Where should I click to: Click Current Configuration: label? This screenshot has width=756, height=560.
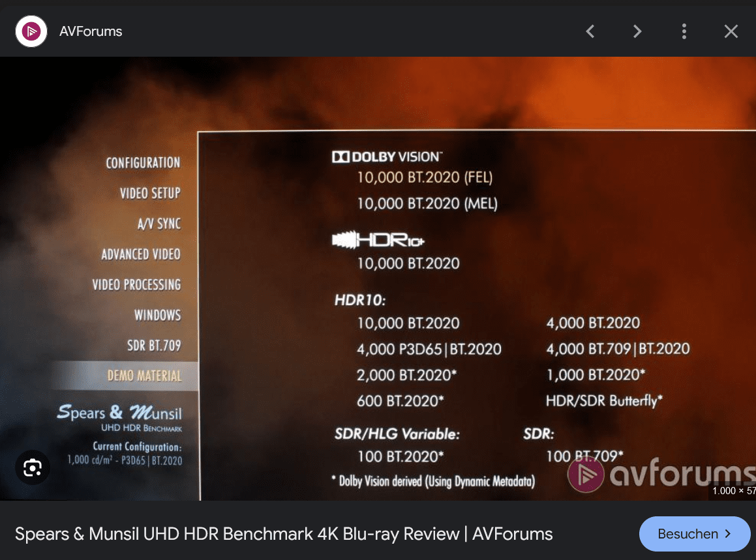point(138,447)
